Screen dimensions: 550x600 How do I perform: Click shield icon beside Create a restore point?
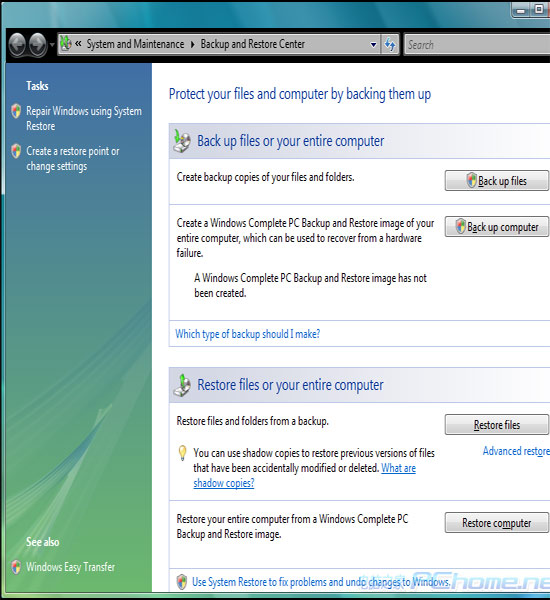pyautogui.click(x=16, y=151)
